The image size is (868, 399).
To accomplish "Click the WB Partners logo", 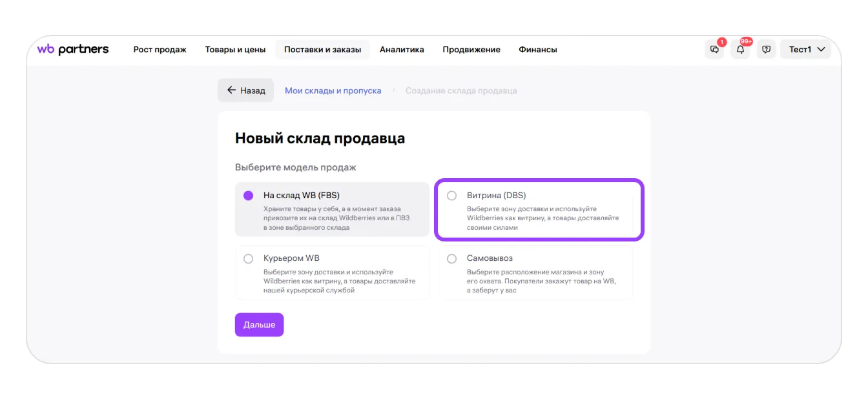I will (73, 50).
